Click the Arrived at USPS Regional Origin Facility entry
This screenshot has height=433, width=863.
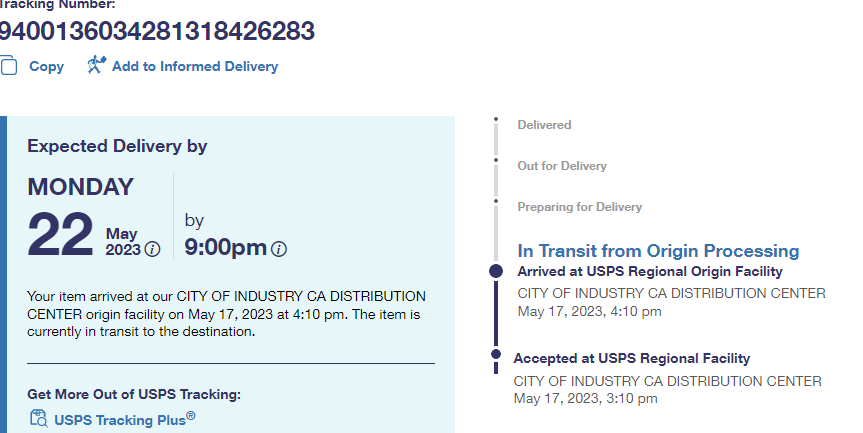(650, 271)
